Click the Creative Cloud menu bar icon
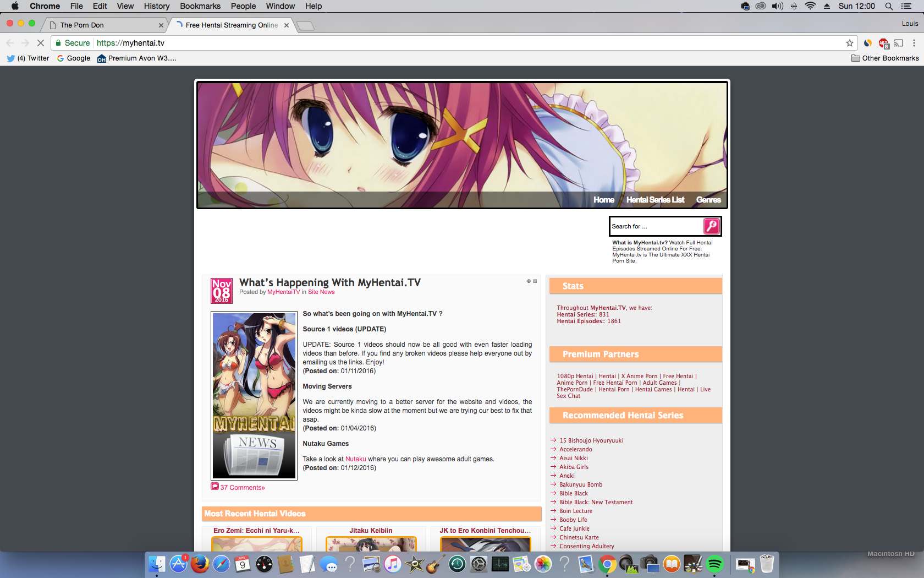Viewport: 924px width, 578px height. point(761,6)
